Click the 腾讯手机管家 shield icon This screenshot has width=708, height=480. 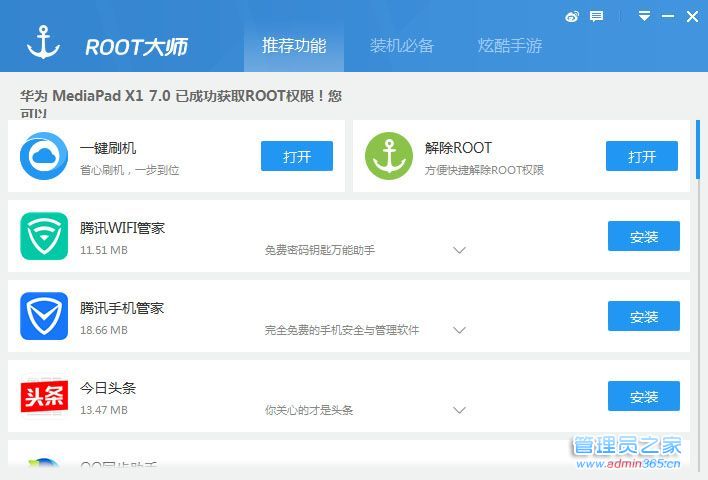(x=44, y=316)
